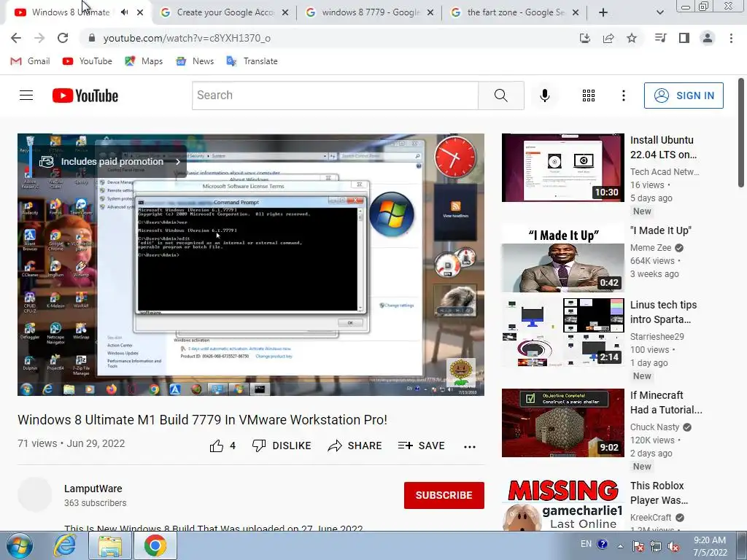Open the Action Center flag icon
The width and height of the screenshot is (747, 560).
638,547
